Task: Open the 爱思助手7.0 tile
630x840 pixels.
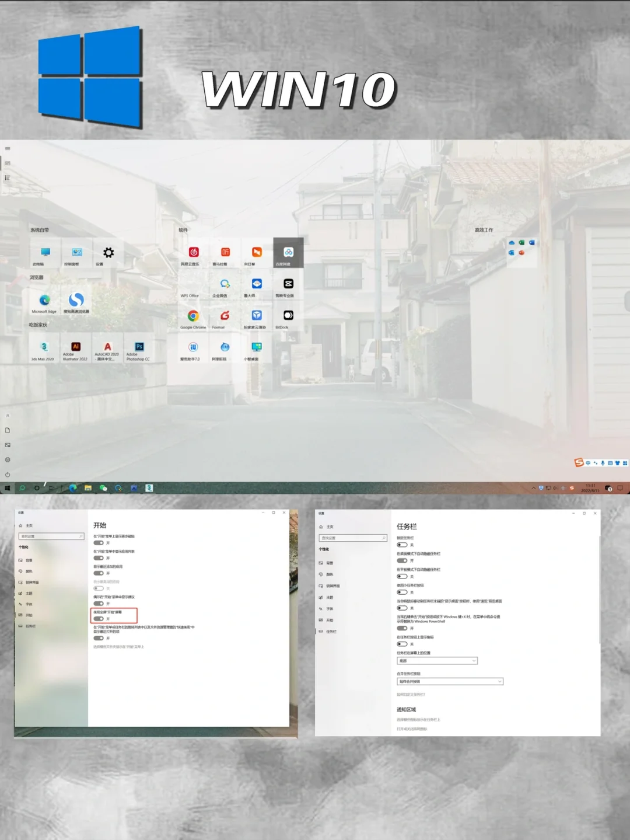Action: pos(194,348)
